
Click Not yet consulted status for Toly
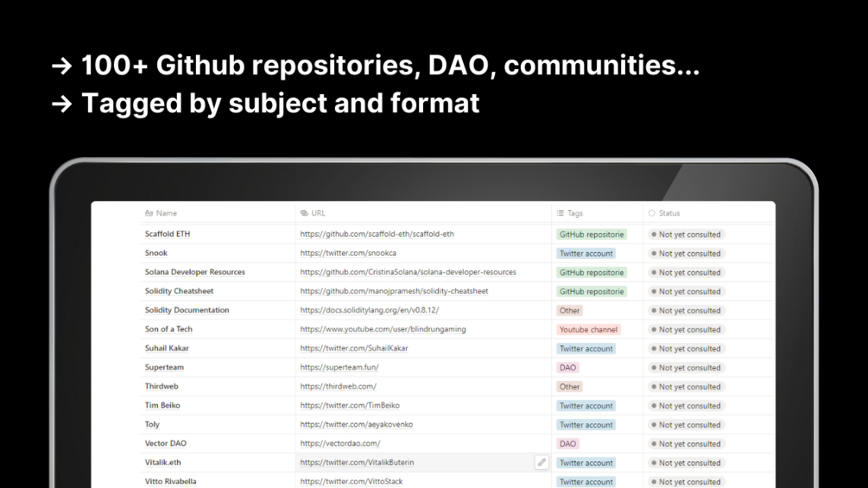(x=686, y=425)
